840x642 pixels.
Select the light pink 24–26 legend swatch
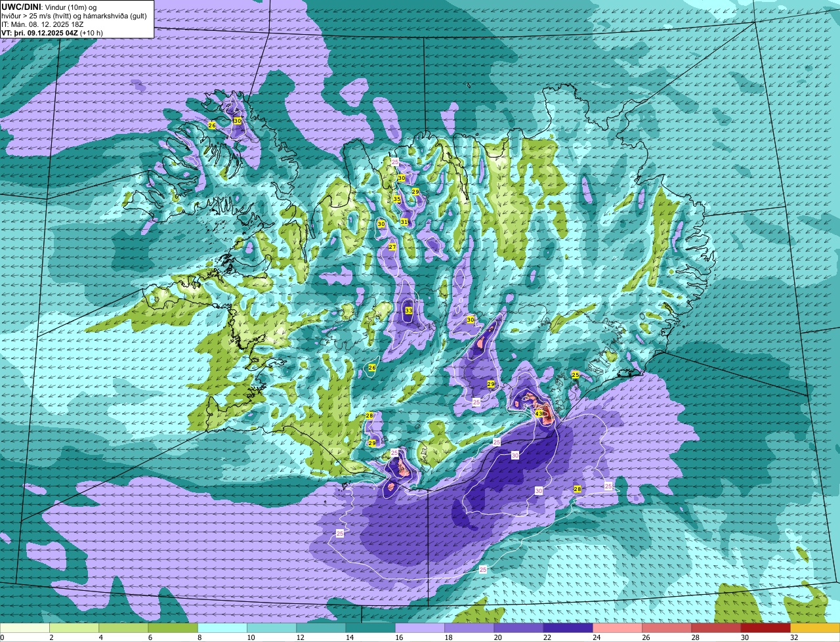point(618,628)
